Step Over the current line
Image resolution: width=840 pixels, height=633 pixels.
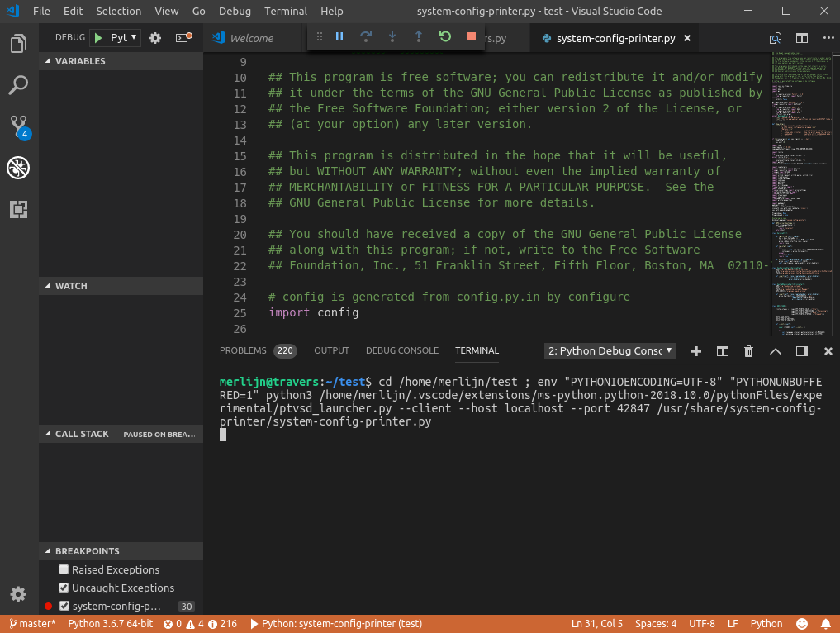[366, 37]
